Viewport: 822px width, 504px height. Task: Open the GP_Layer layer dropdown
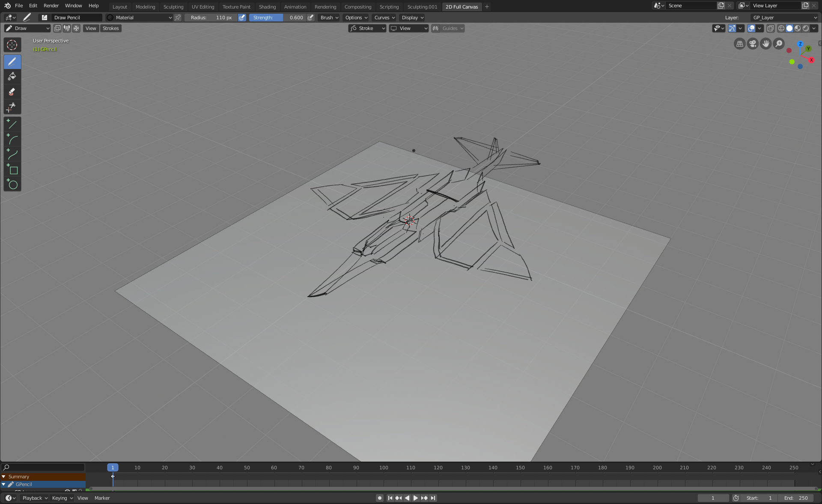point(784,18)
